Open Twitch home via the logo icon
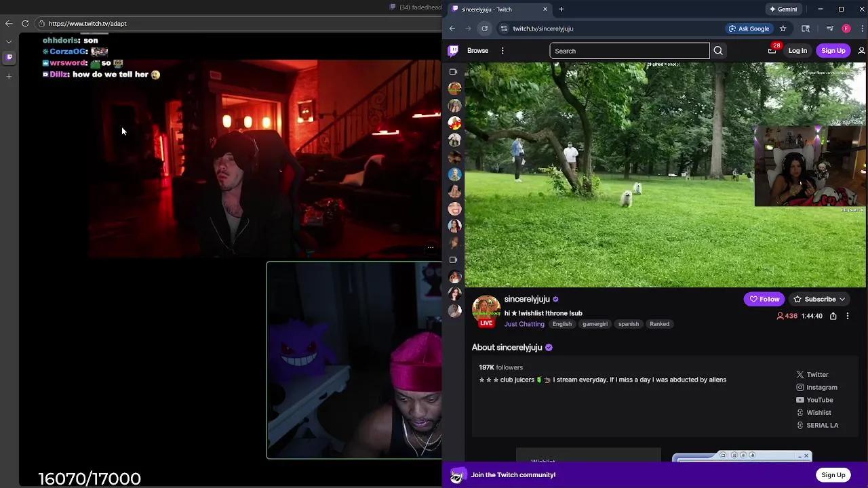The image size is (868, 488). [453, 50]
